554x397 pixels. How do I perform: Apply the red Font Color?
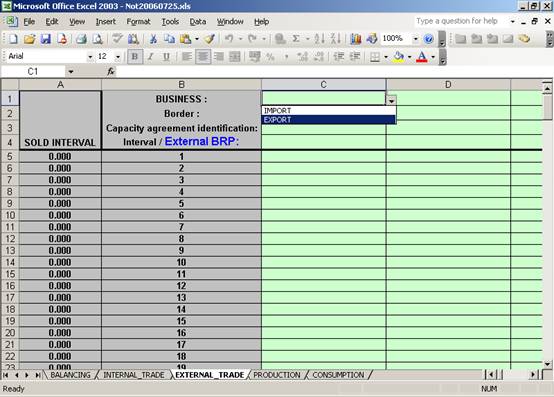point(422,57)
